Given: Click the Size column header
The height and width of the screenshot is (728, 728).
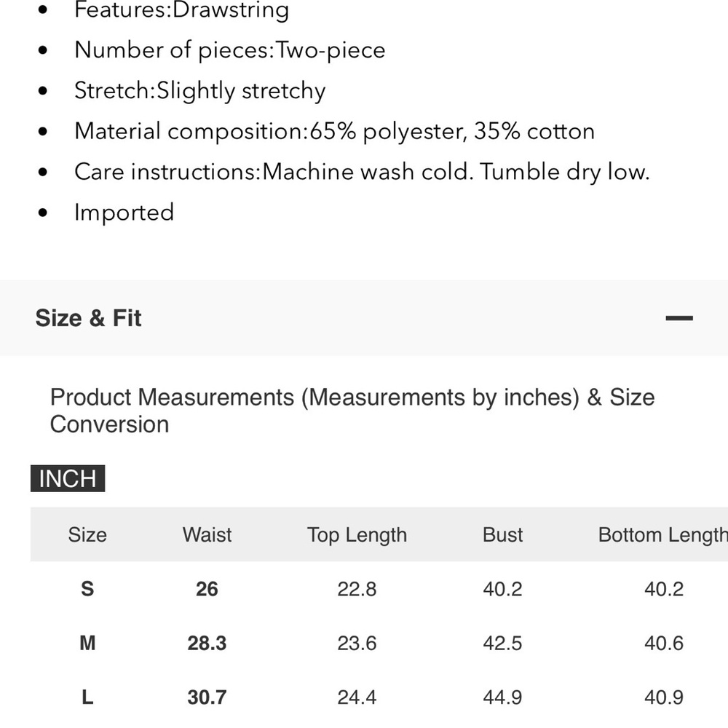Looking at the screenshot, I should click(87, 534).
